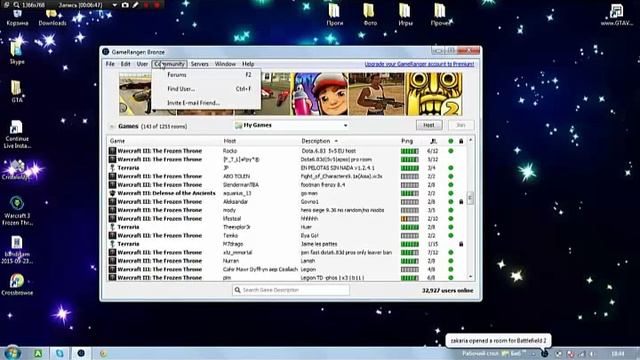This screenshot has width=640, height=360.
Task: Open the User menu
Action: (142, 64)
